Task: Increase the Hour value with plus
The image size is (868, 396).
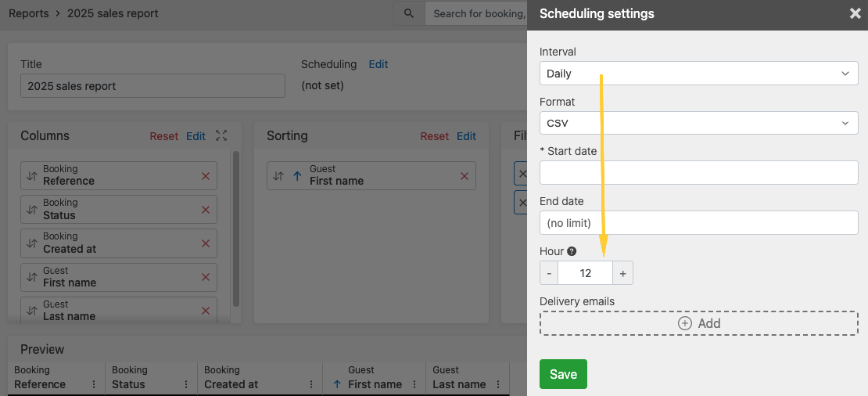Action: coord(623,273)
